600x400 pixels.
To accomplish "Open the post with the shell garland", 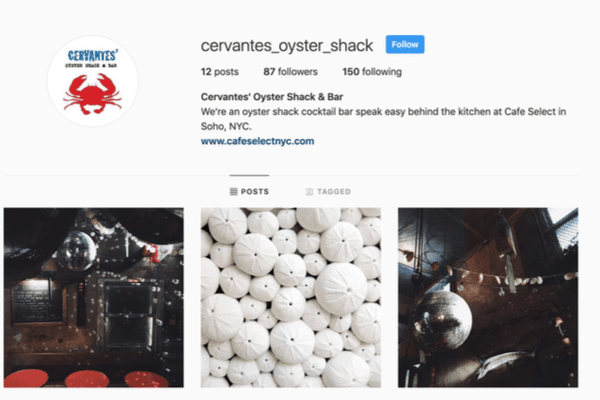I will click(488, 297).
